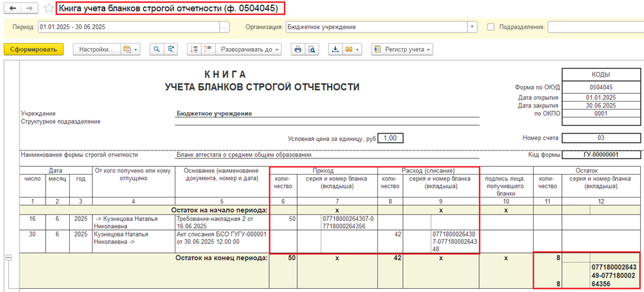The image size is (644, 292).
Task: Click account number 03 cell
Action: [x=601, y=138]
